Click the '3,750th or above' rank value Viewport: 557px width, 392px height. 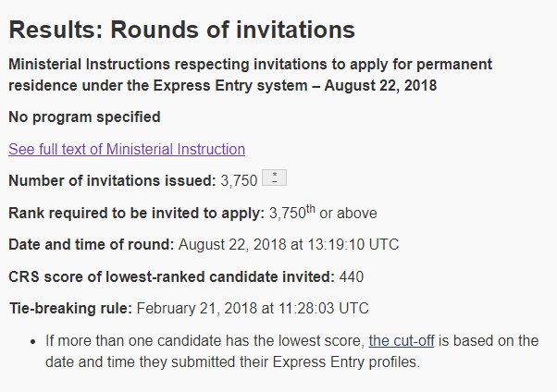coord(323,213)
